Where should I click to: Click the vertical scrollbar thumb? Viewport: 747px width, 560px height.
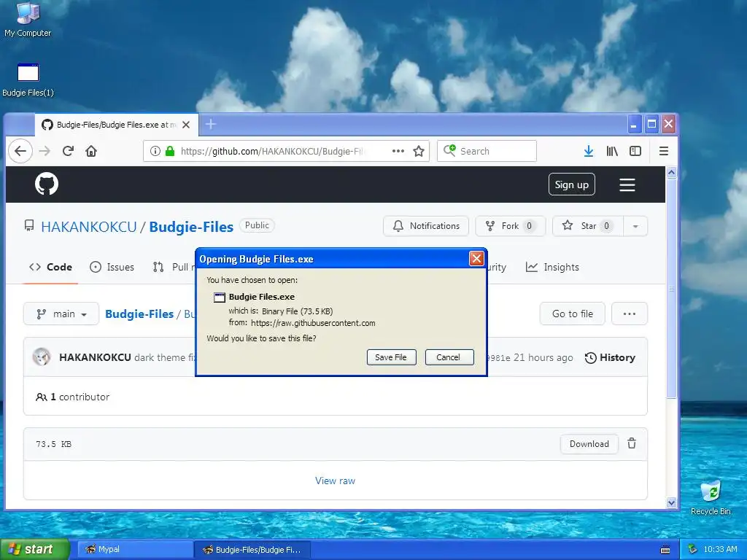coord(671,289)
